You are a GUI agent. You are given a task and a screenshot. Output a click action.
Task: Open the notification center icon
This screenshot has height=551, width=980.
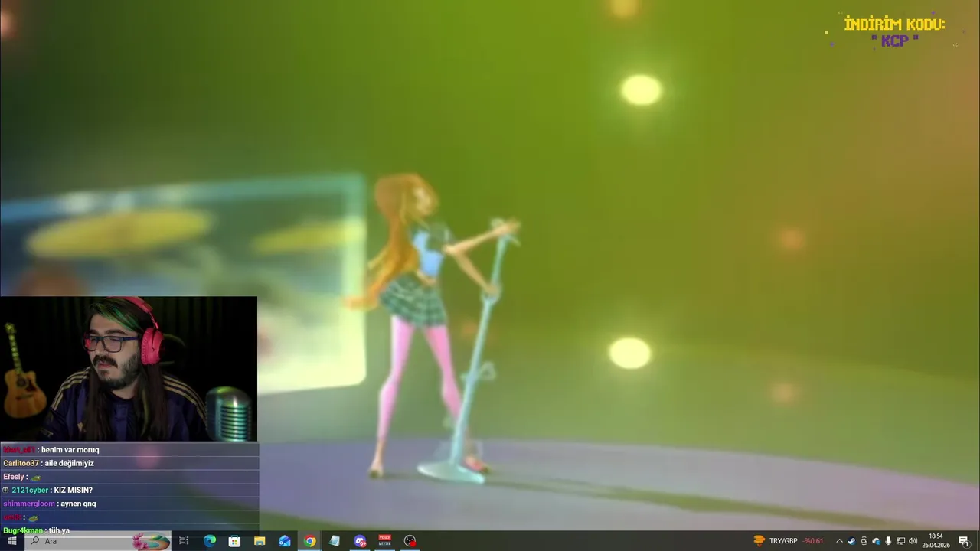[x=964, y=541]
